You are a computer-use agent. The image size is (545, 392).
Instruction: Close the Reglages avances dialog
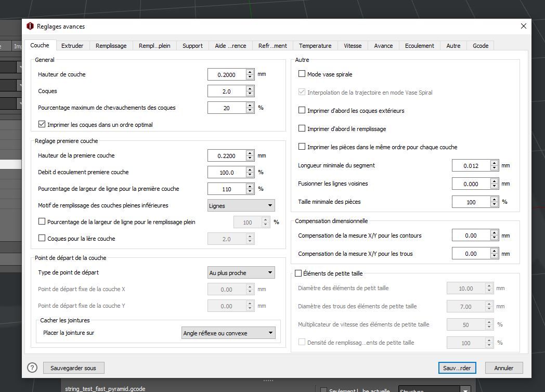(x=524, y=26)
